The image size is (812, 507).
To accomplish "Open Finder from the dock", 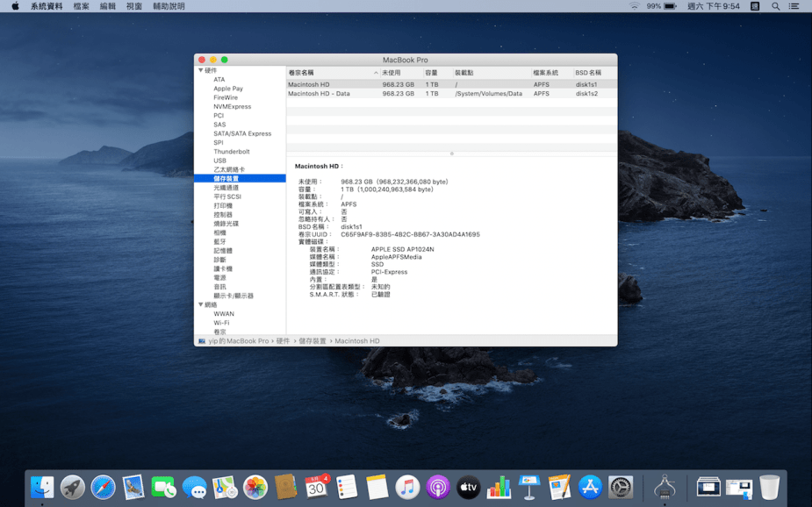I will coord(42,487).
